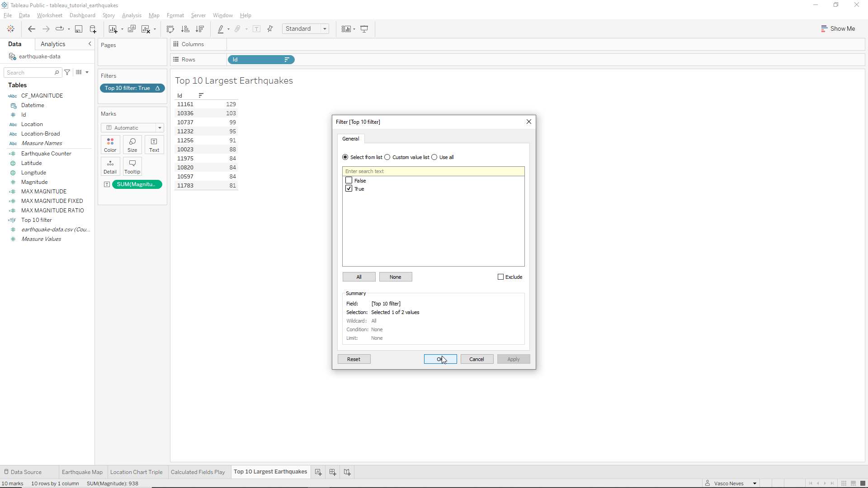Open the Worksheet menu
The image size is (868, 488).
(49, 15)
